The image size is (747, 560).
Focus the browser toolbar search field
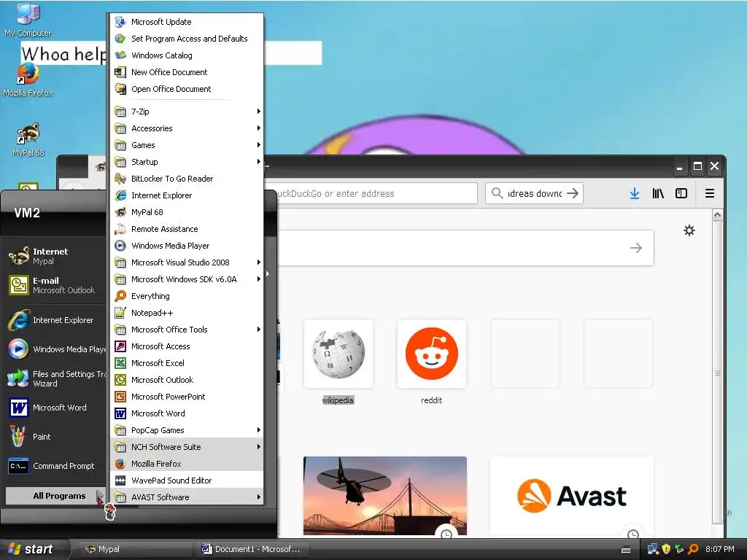[533, 193]
